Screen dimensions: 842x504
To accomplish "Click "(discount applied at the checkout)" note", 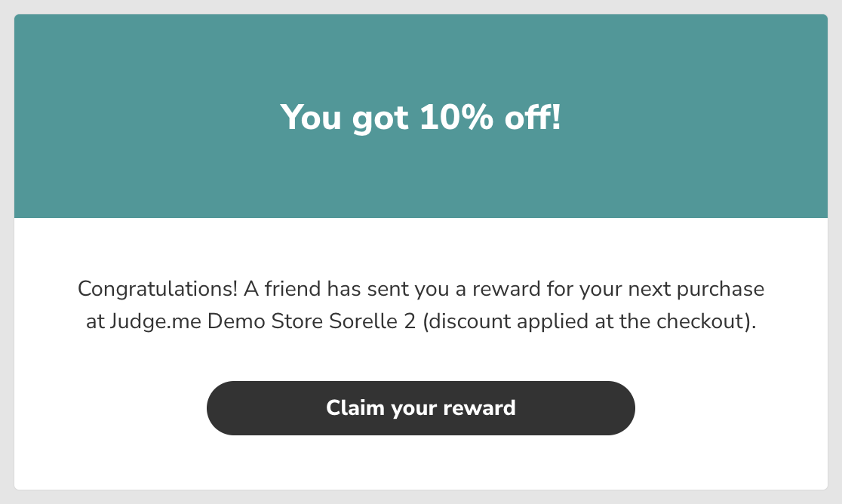I will (588, 321).
